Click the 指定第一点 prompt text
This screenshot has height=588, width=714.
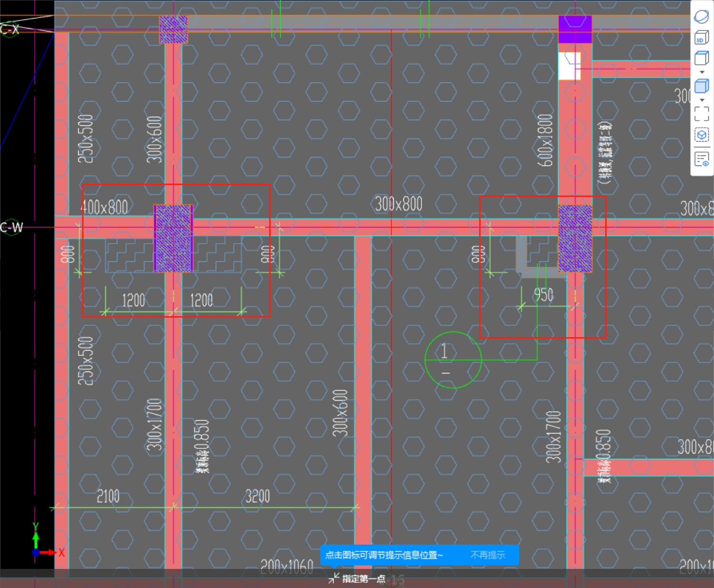click(x=364, y=578)
